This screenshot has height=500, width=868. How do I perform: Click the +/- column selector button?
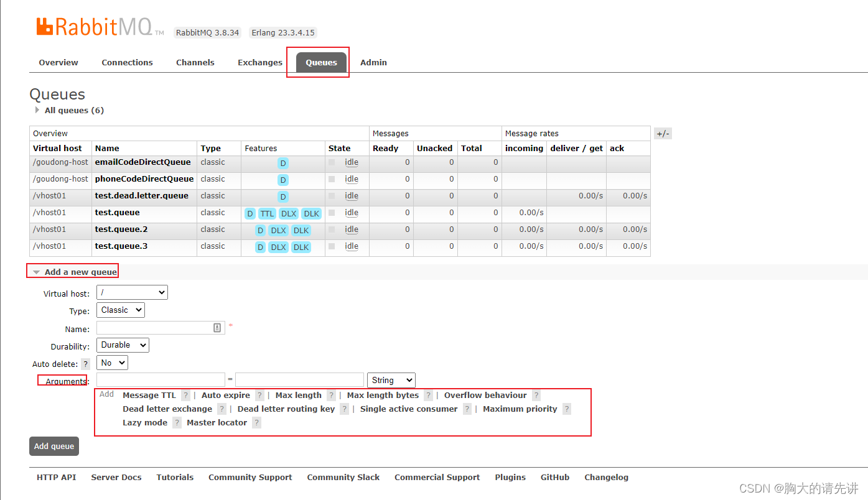tap(663, 134)
